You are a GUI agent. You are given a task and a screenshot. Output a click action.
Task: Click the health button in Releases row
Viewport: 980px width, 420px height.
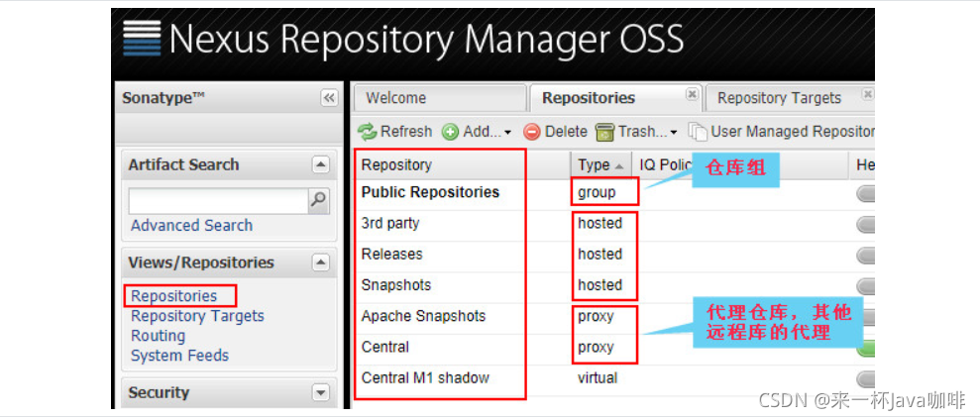[x=866, y=255]
